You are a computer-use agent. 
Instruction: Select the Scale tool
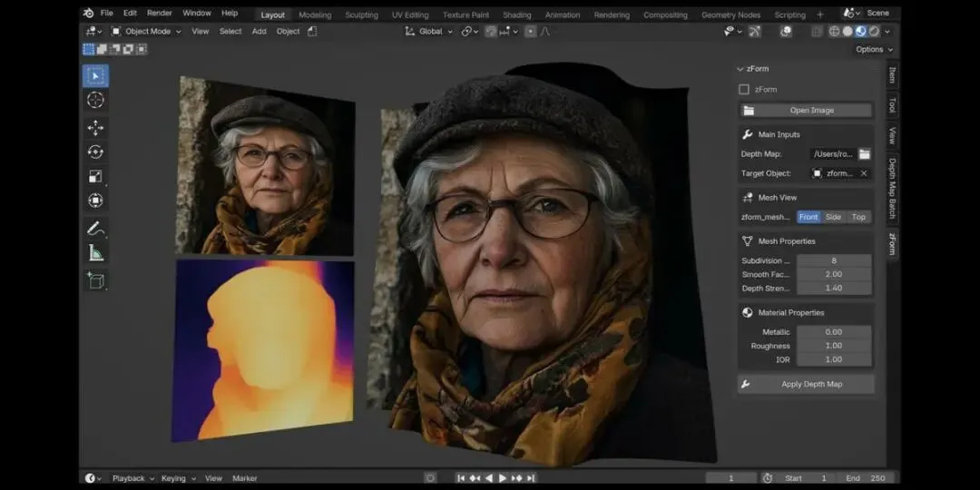[95, 177]
